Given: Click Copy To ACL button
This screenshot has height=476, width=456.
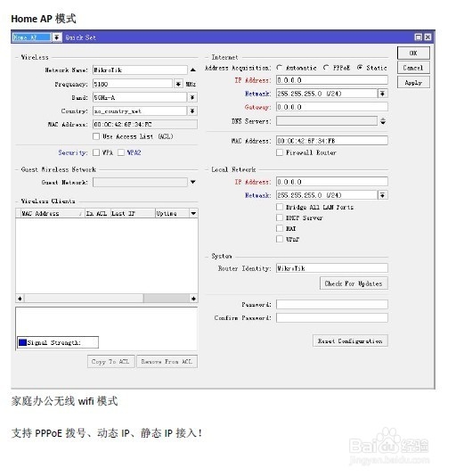Looking at the screenshot, I should [110, 362].
